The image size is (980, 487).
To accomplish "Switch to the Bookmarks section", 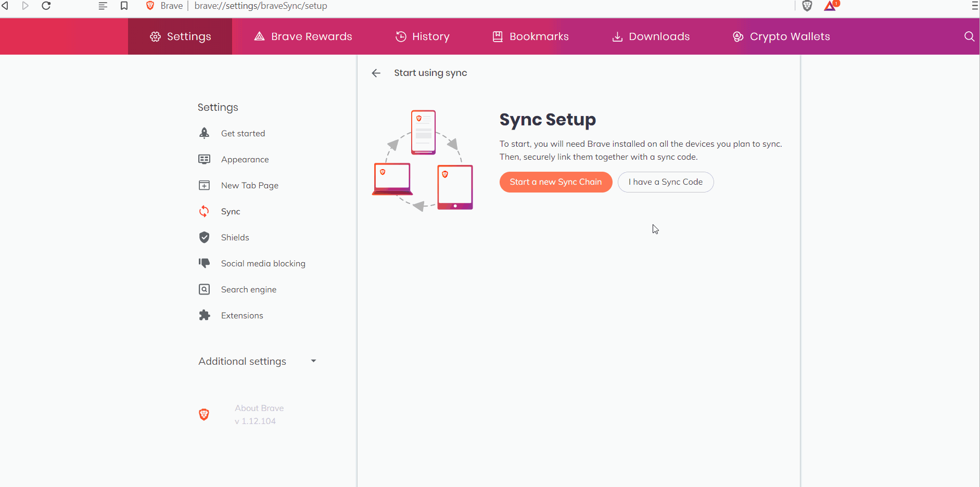I will [530, 36].
